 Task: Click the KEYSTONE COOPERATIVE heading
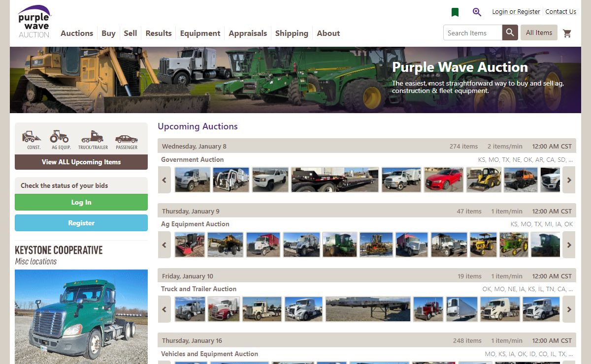[x=59, y=250]
